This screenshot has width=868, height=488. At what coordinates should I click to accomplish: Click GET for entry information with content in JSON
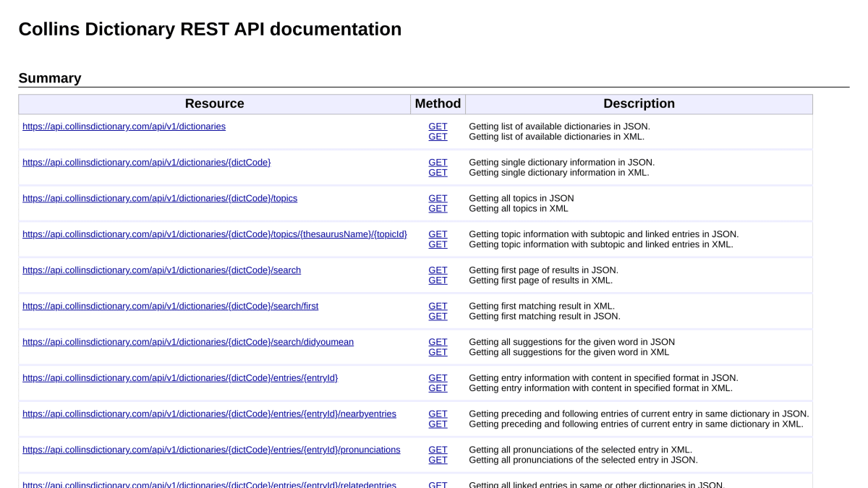(x=438, y=378)
